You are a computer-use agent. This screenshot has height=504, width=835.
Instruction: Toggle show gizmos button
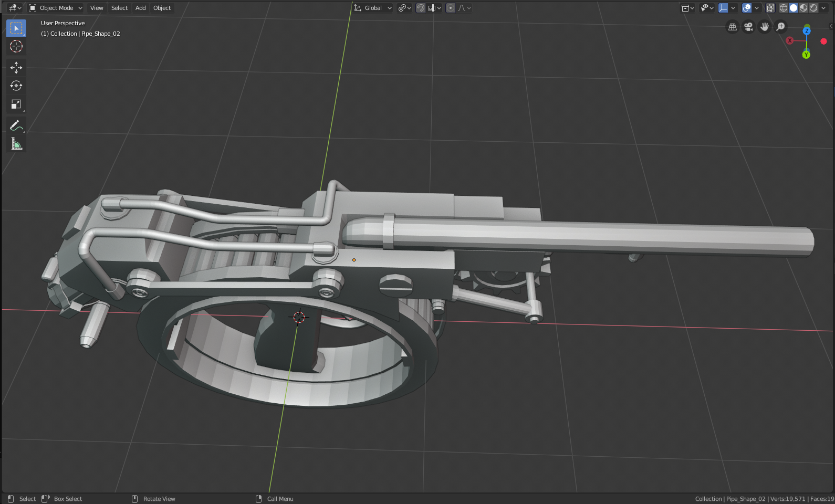(724, 8)
